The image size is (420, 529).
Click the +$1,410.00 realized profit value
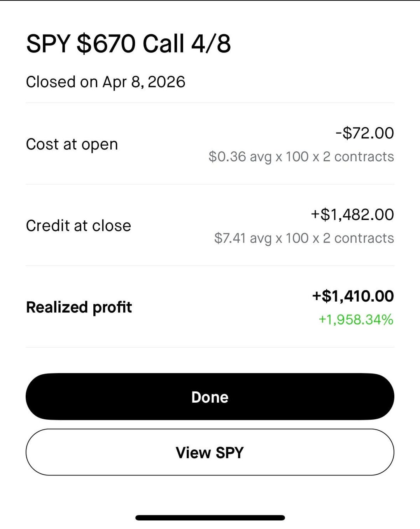tap(353, 296)
